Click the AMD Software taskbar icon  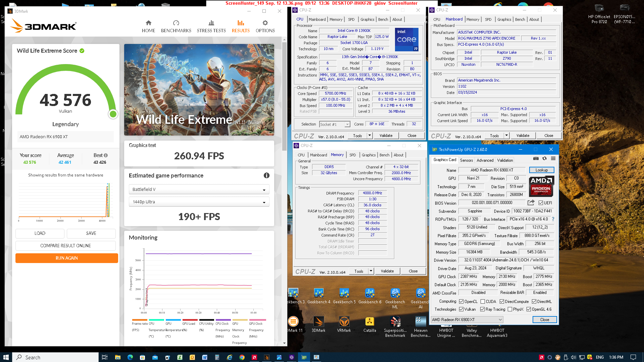pos(254,357)
